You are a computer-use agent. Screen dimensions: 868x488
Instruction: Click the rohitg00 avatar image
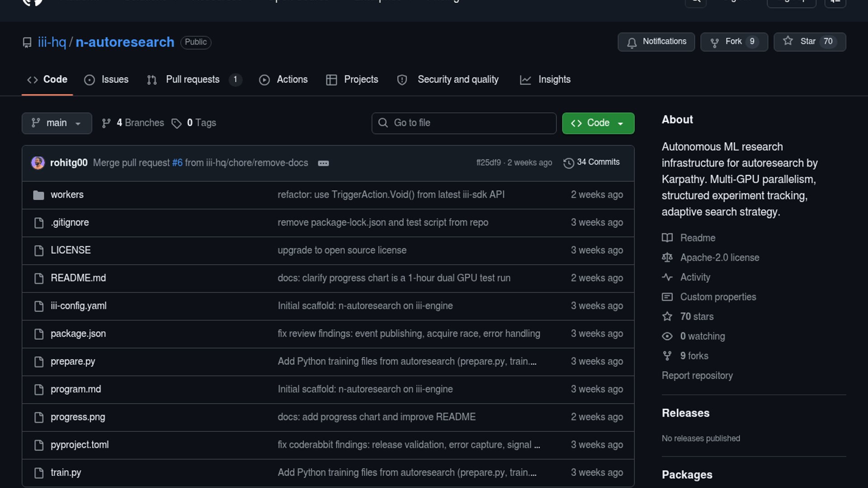[38, 163]
